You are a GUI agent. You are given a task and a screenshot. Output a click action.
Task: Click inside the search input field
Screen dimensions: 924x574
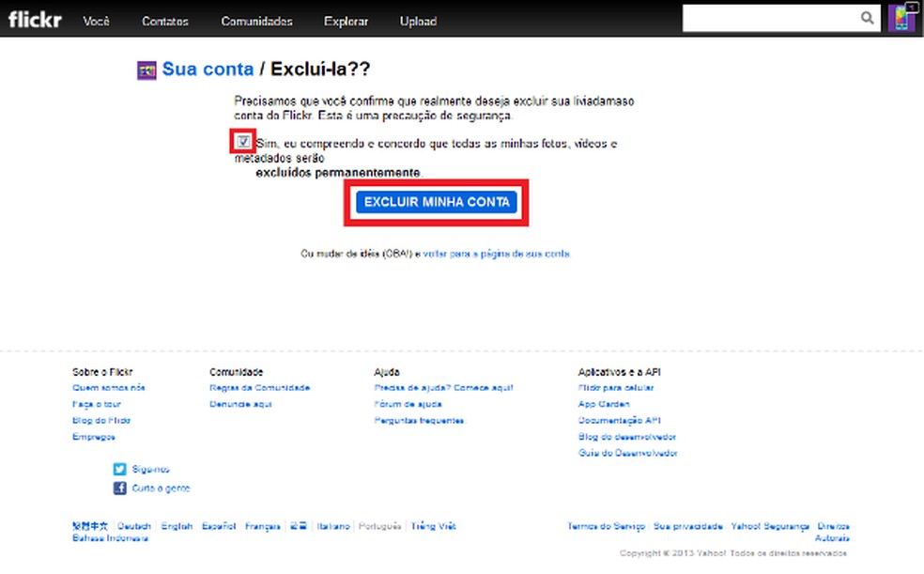pos(770,18)
